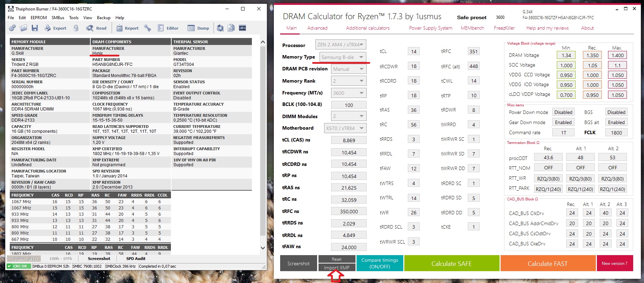
Task: Select the 100h - 1FFh page tab
Action: [60, 259]
